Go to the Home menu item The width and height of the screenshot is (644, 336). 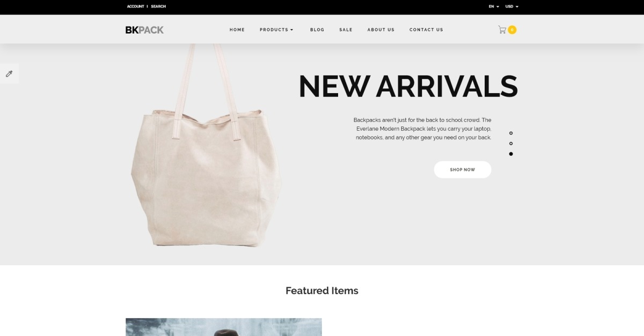(x=237, y=30)
